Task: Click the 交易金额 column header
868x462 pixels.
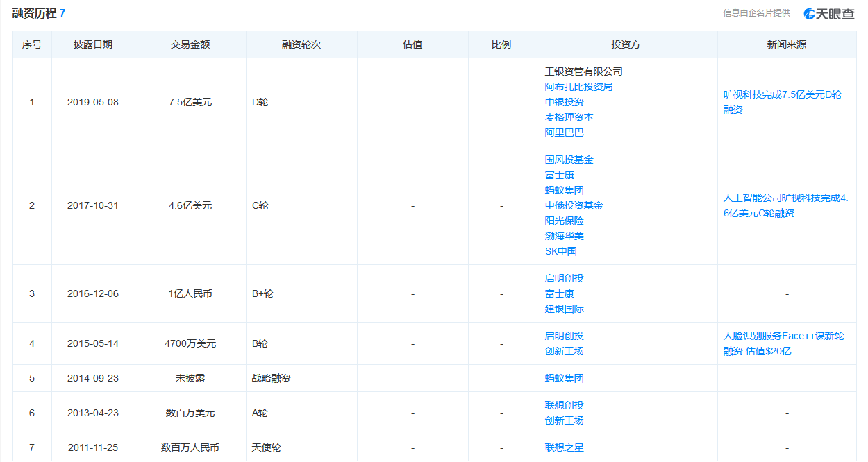Action: 190,44
